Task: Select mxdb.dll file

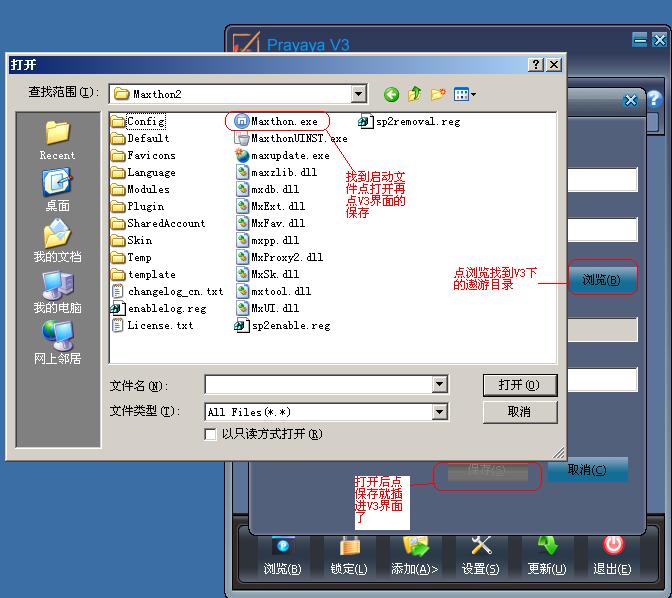Action: click(x=267, y=189)
